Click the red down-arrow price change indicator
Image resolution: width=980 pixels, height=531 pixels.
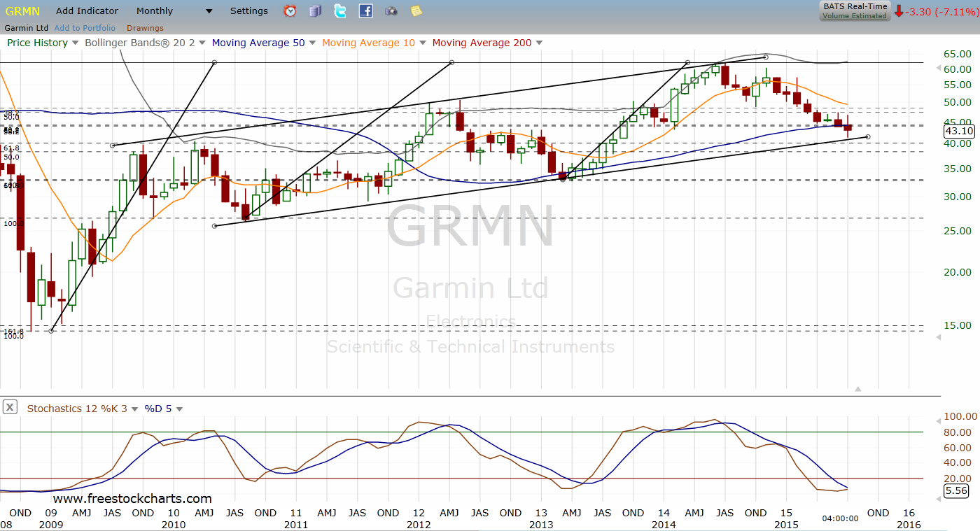tap(899, 11)
